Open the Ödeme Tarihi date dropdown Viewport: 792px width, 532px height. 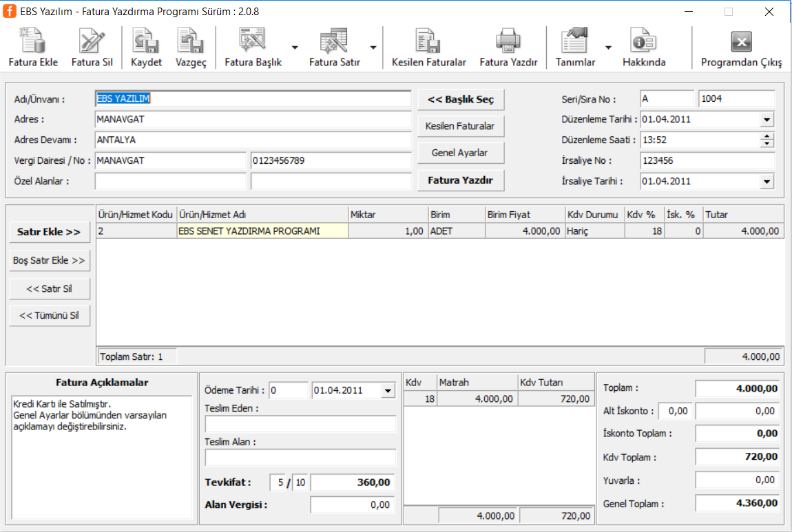tap(388, 390)
